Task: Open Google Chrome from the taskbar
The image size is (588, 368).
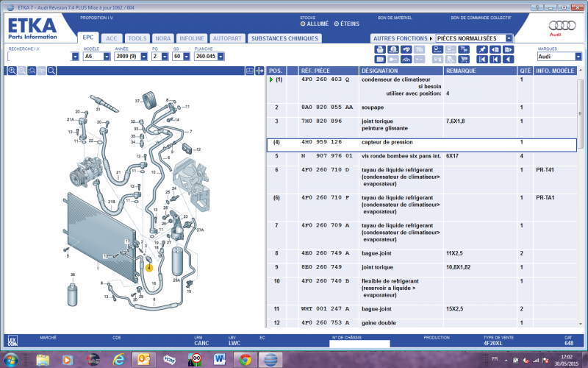Action: coord(245,359)
